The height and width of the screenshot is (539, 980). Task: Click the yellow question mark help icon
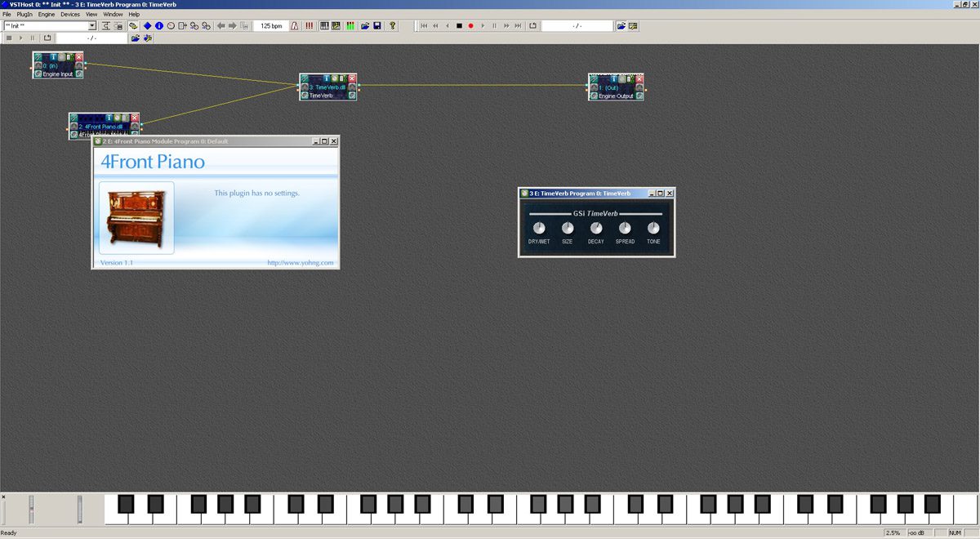pos(392,26)
